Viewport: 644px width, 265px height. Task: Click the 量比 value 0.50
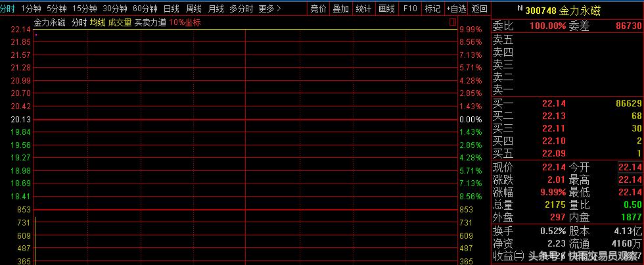[632, 205]
